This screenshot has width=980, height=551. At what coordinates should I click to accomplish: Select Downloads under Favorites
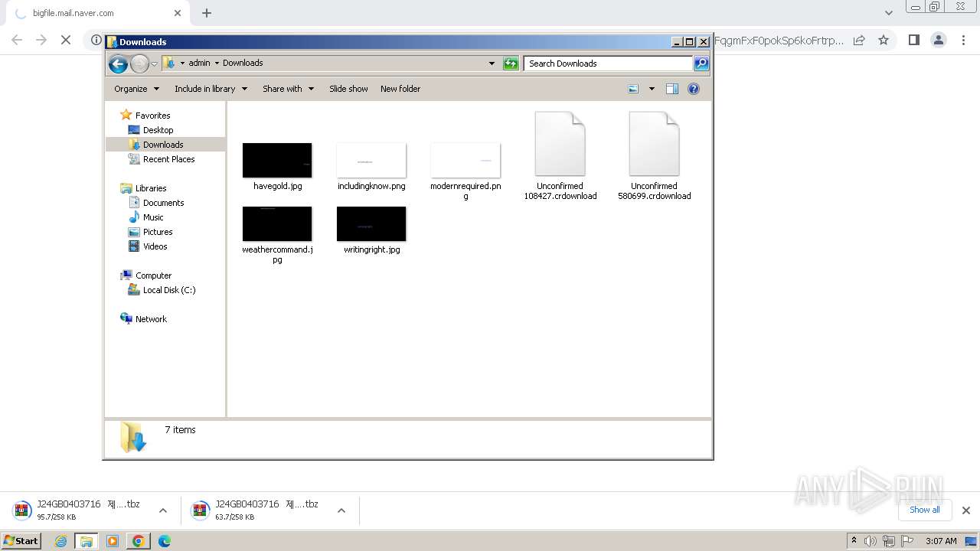[x=163, y=145]
